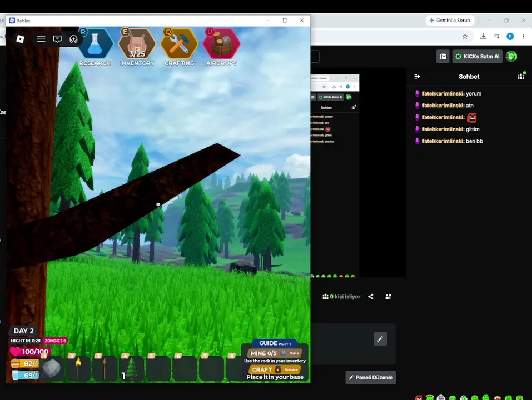
Task: Click the Sohbet chat title
Action: pos(469,77)
